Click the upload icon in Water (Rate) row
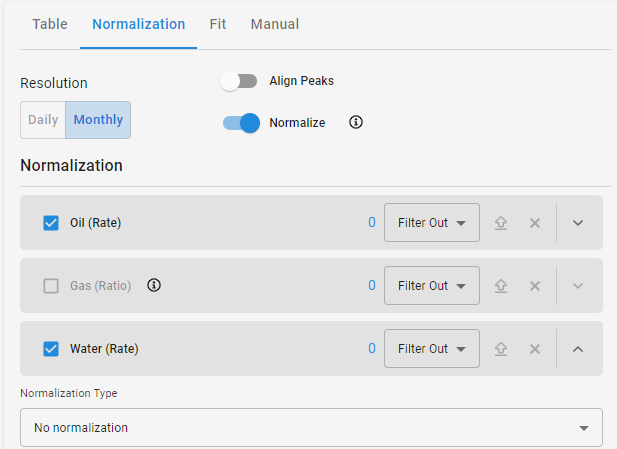This screenshot has height=449, width=617. [501, 349]
